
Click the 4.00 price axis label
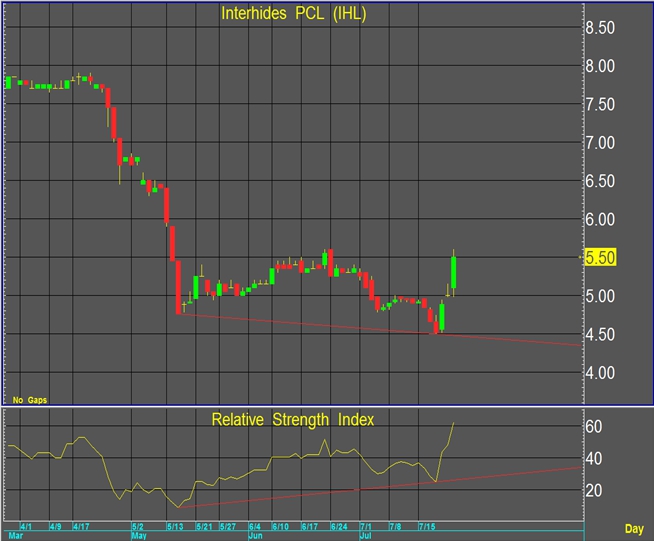click(600, 372)
